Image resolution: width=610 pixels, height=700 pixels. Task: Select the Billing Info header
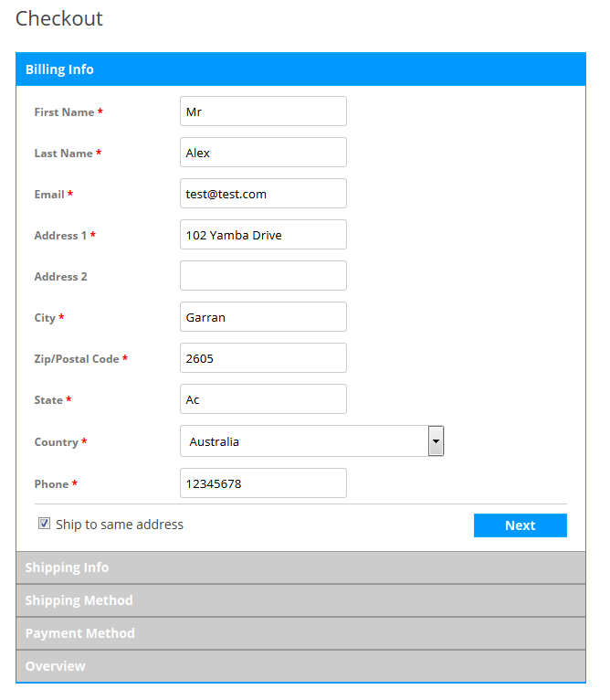(x=300, y=69)
